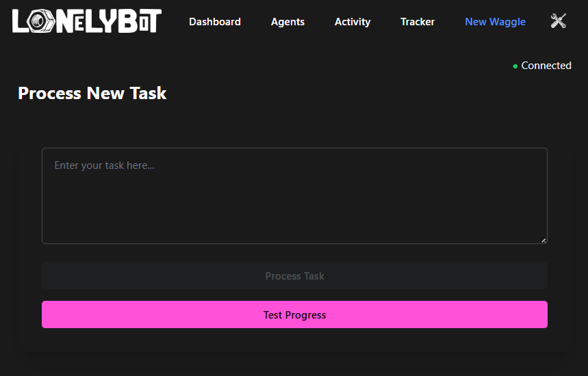Click the Process New Task heading
588x376 pixels.
pos(92,94)
